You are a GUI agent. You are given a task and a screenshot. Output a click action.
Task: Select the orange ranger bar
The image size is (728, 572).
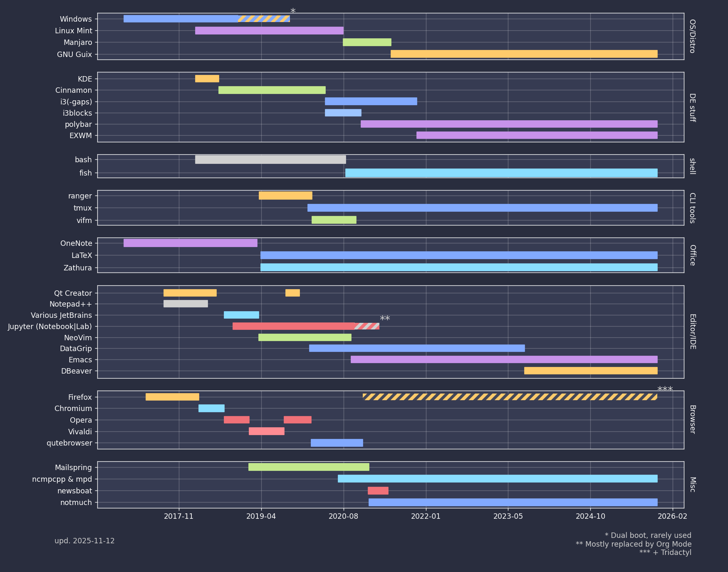(x=285, y=196)
